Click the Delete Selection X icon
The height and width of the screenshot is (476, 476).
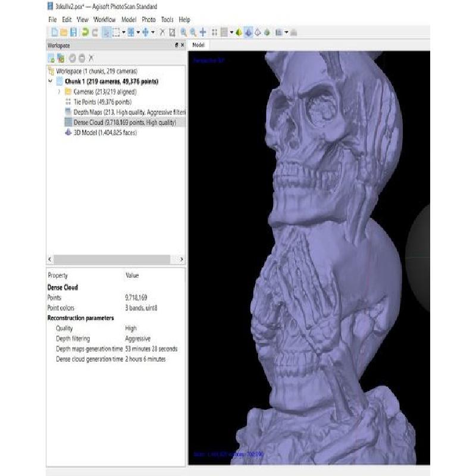point(162,32)
